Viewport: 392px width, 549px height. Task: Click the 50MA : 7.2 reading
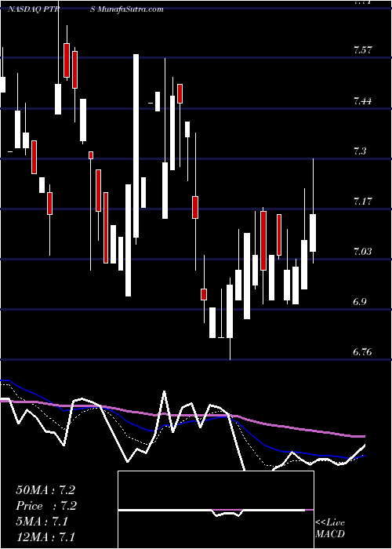(x=45, y=490)
